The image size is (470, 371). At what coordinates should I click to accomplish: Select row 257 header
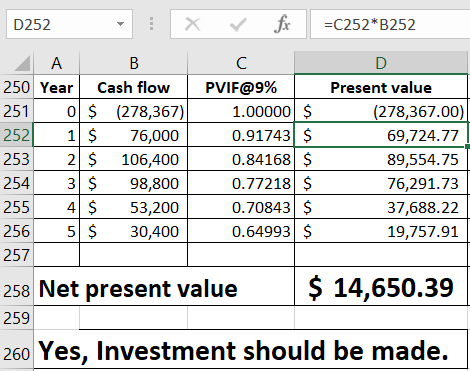(x=17, y=255)
